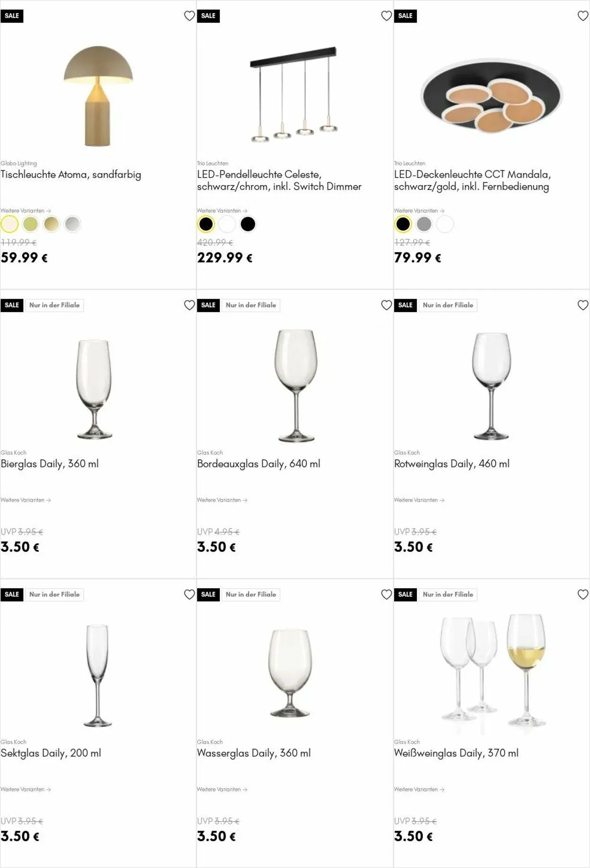The image size is (590, 868).
Task: Show Weitere Varianten for Bordeauxglas Daily
Action: tap(222, 500)
